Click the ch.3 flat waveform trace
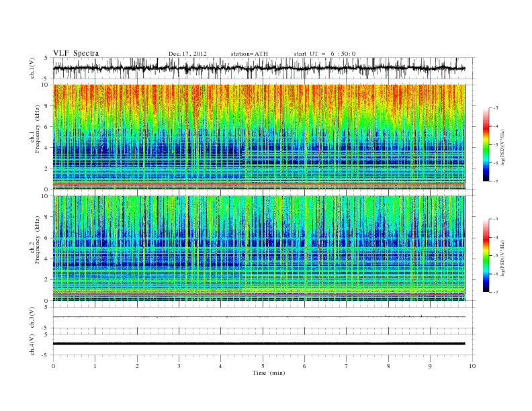The width and height of the screenshot is (532, 411). click(259, 317)
